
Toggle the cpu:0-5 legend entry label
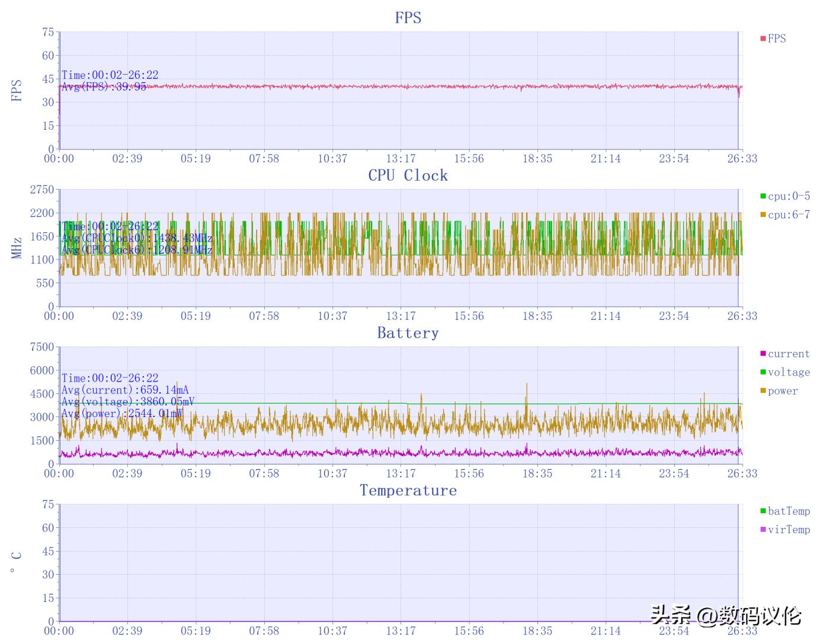(x=789, y=196)
